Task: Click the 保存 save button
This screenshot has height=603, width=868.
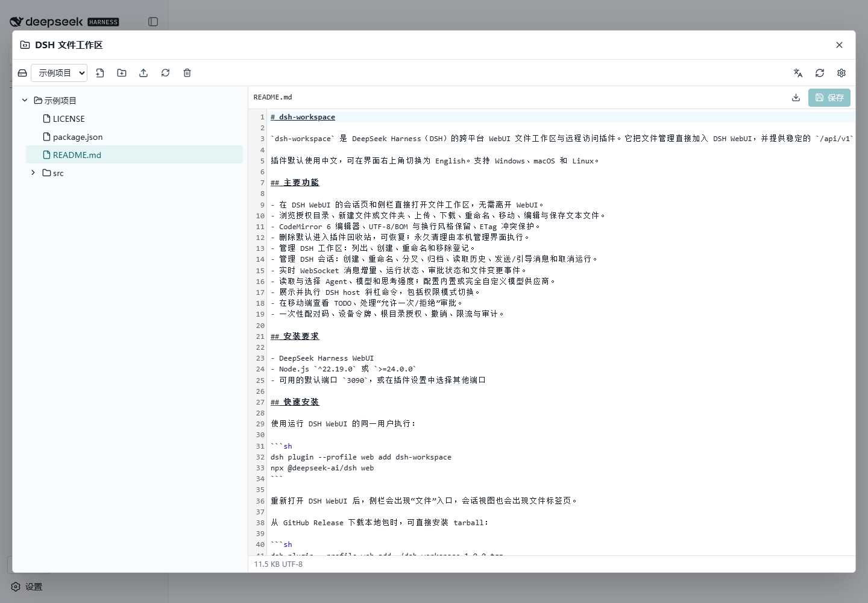Action: click(829, 98)
